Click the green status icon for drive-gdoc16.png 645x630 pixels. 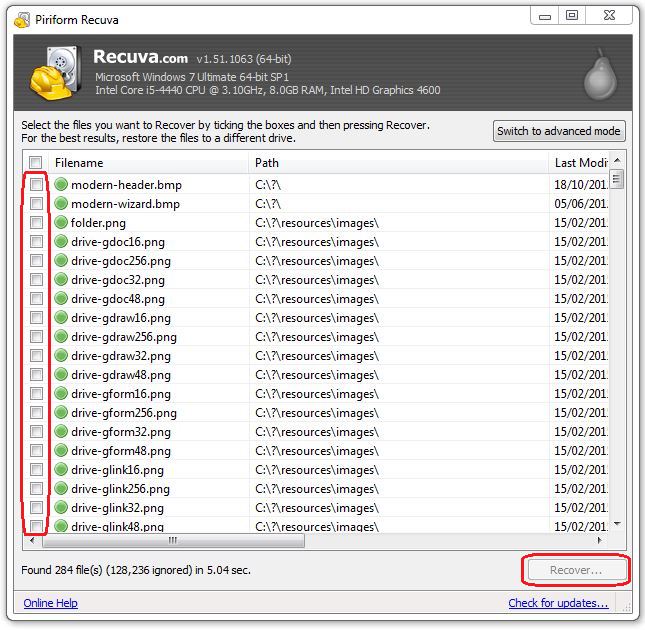pyautogui.click(x=61, y=241)
